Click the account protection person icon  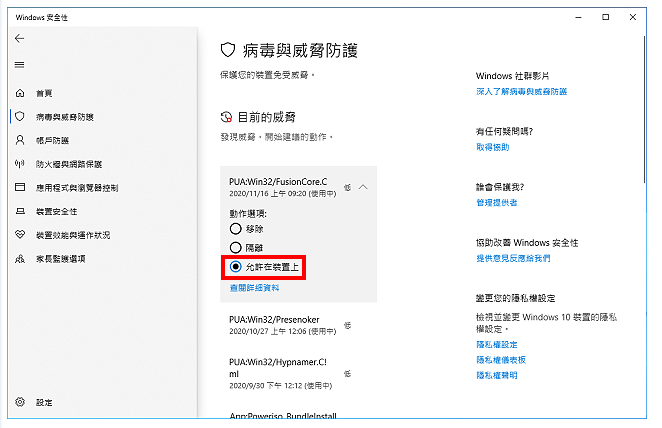pos(20,140)
